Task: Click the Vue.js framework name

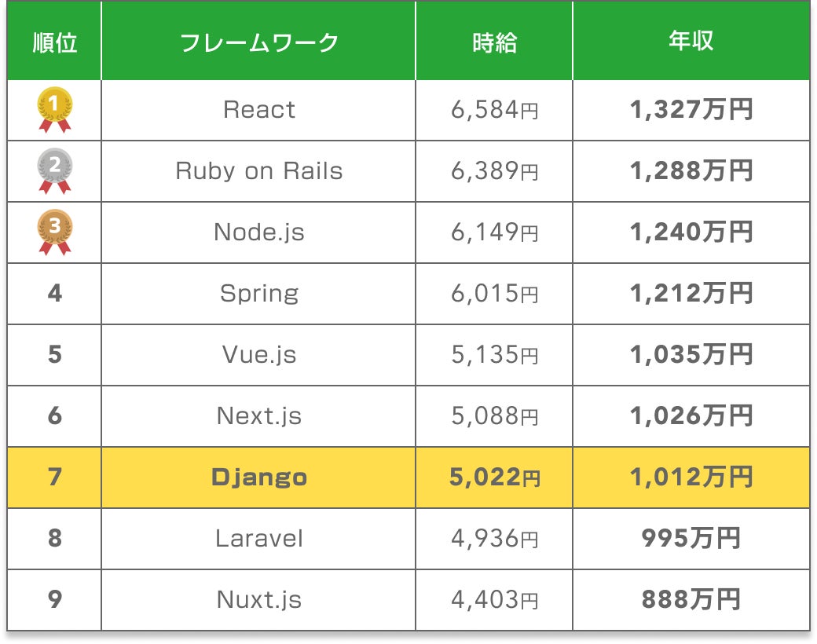Action: (x=259, y=355)
